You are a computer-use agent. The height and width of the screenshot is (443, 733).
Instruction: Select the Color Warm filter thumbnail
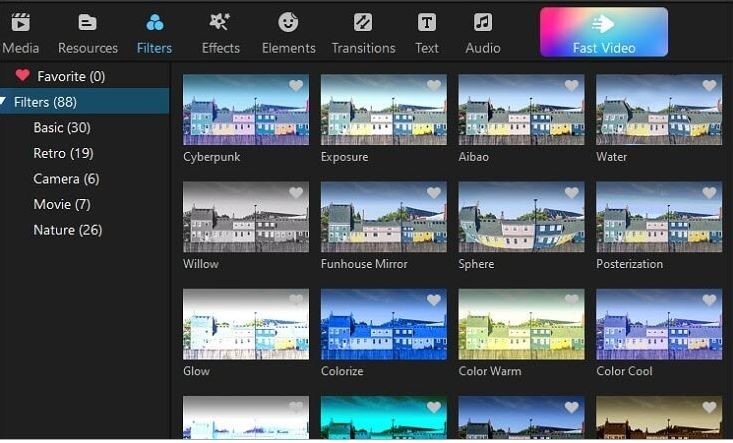point(521,324)
